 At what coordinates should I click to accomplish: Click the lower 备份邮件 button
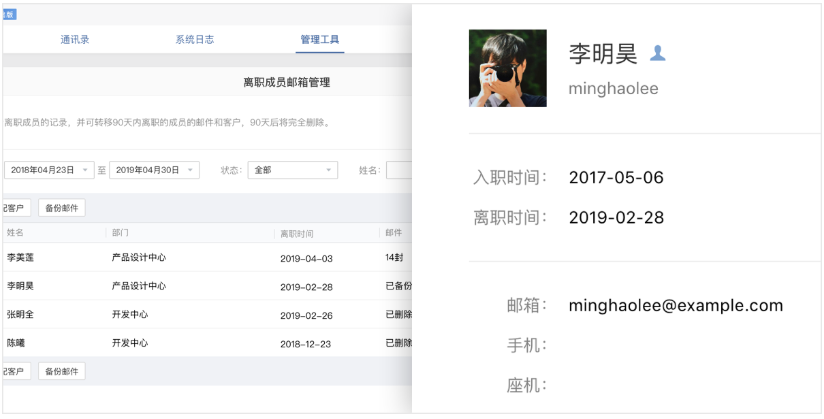61,371
